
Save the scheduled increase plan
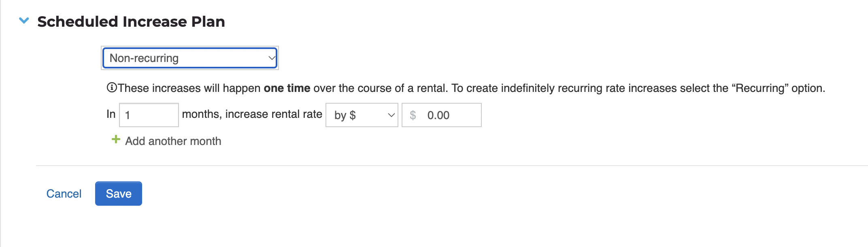click(119, 194)
